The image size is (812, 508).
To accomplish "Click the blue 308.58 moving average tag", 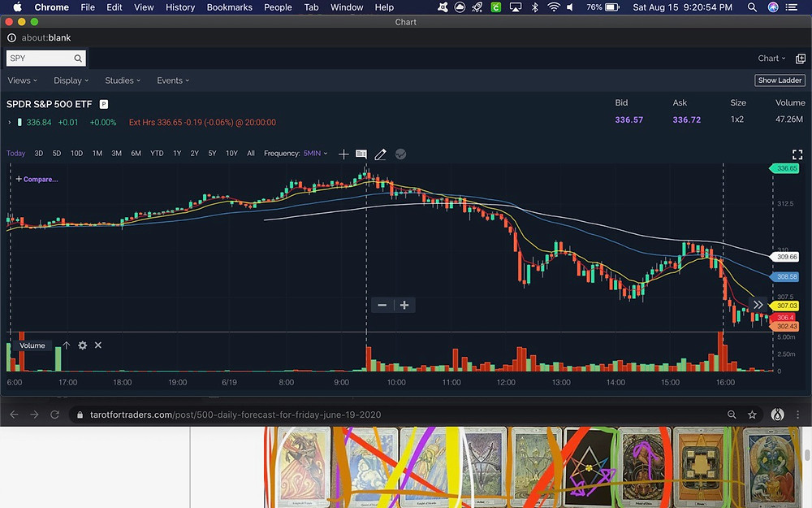I will tap(785, 277).
